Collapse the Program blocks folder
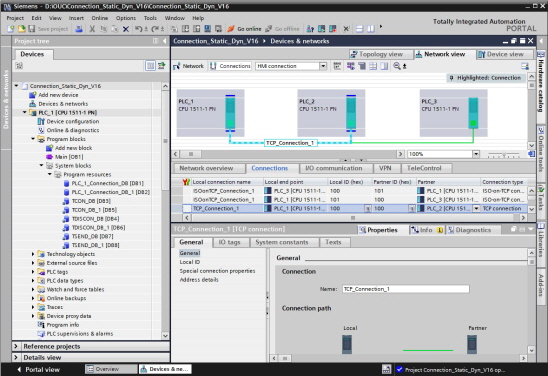This screenshot has height=376, width=548. 33,139
